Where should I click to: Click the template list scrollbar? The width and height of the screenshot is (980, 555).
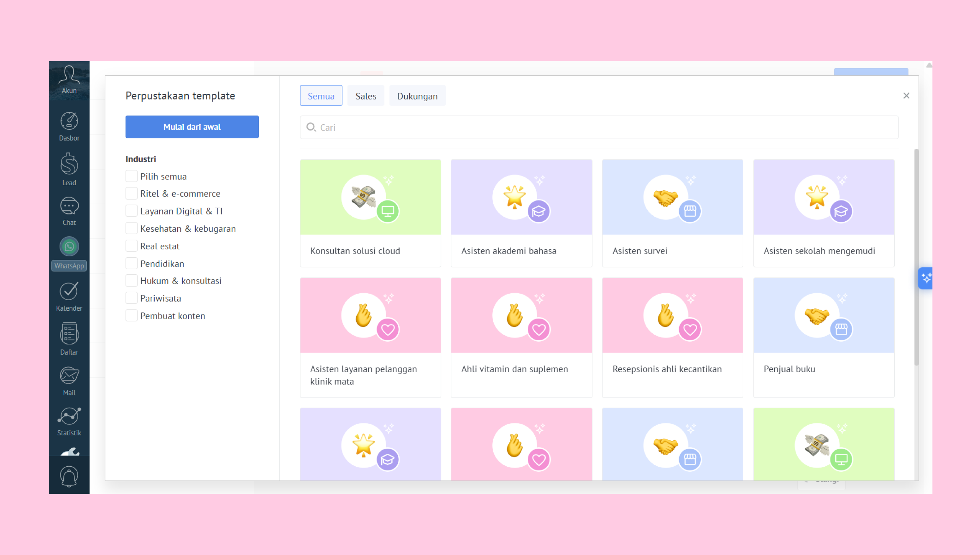click(916, 257)
